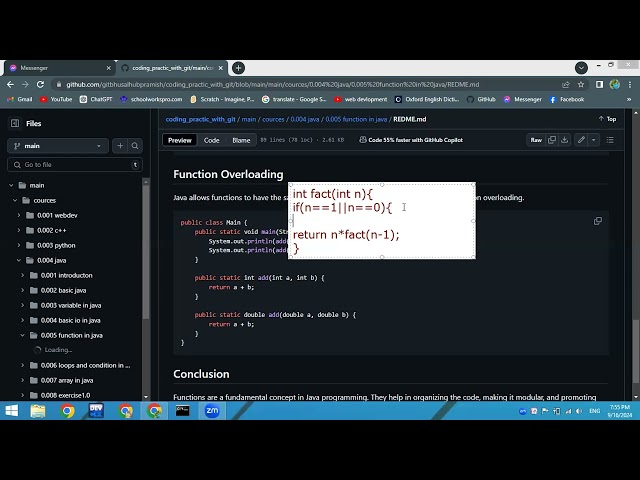Viewport: 640px width, 480px height.
Task: Add a new file with plus icon
Action: click(120, 146)
